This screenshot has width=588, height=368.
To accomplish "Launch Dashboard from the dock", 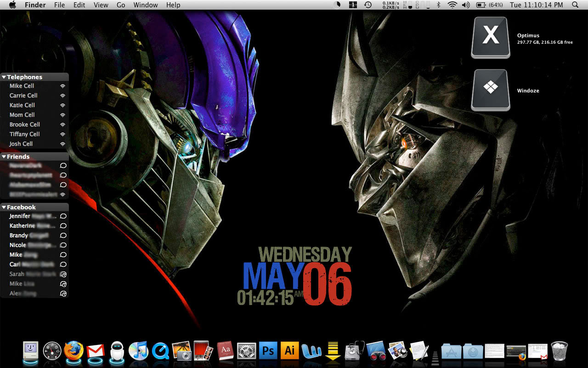I will 52,351.
